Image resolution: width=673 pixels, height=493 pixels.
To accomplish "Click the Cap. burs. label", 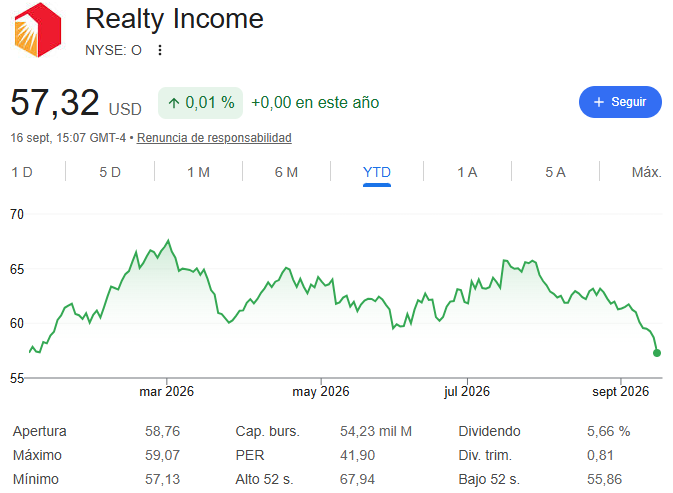I will pyautogui.click(x=267, y=431).
